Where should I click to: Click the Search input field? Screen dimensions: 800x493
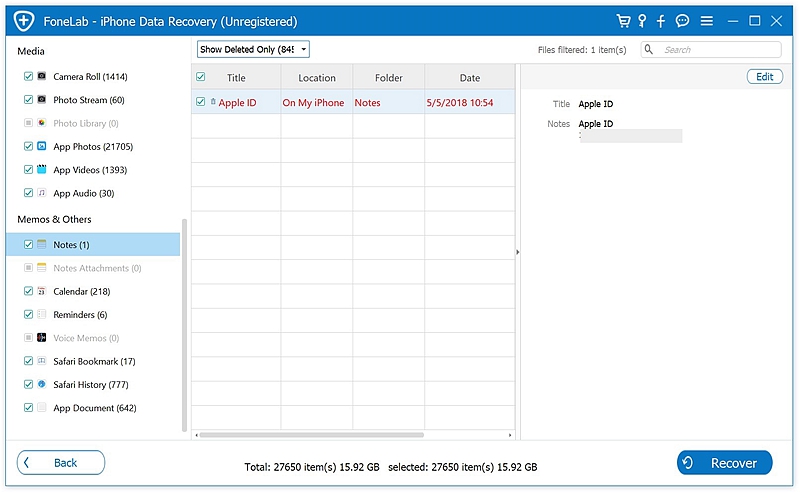[711, 50]
